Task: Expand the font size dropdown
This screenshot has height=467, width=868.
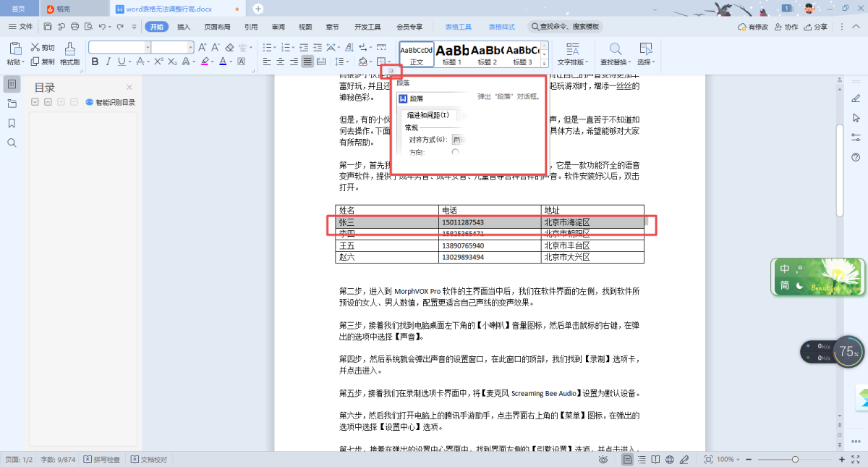Action: 190,47
